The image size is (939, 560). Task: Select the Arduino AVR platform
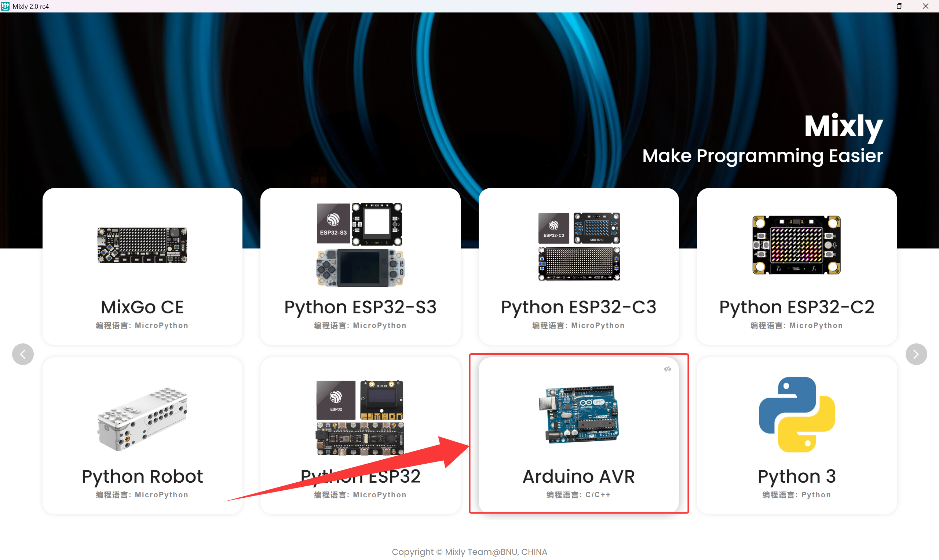tap(578, 475)
